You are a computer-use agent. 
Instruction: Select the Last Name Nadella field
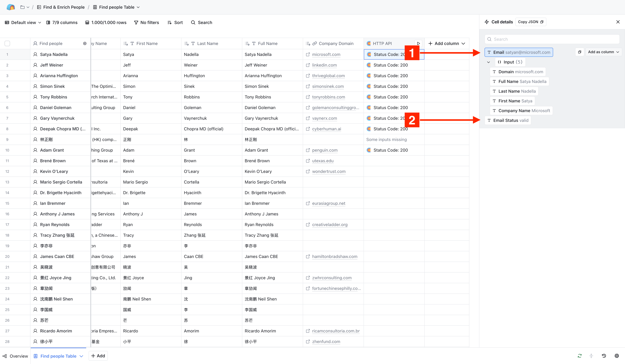point(514,91)
